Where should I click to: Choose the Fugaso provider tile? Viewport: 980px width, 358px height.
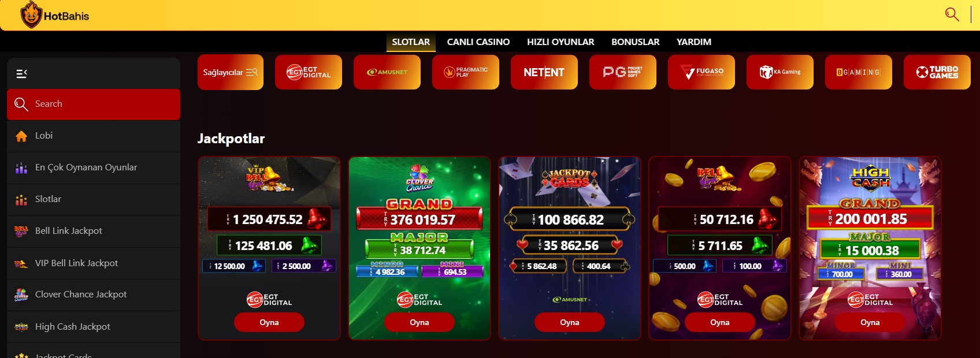(x=701, y=72)
